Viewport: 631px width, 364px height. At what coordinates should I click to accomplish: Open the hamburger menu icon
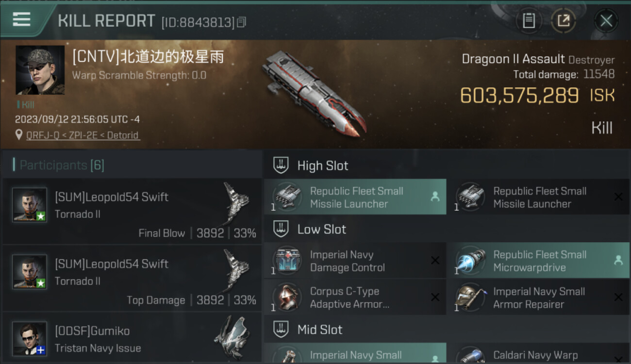(x=21, y=19)
